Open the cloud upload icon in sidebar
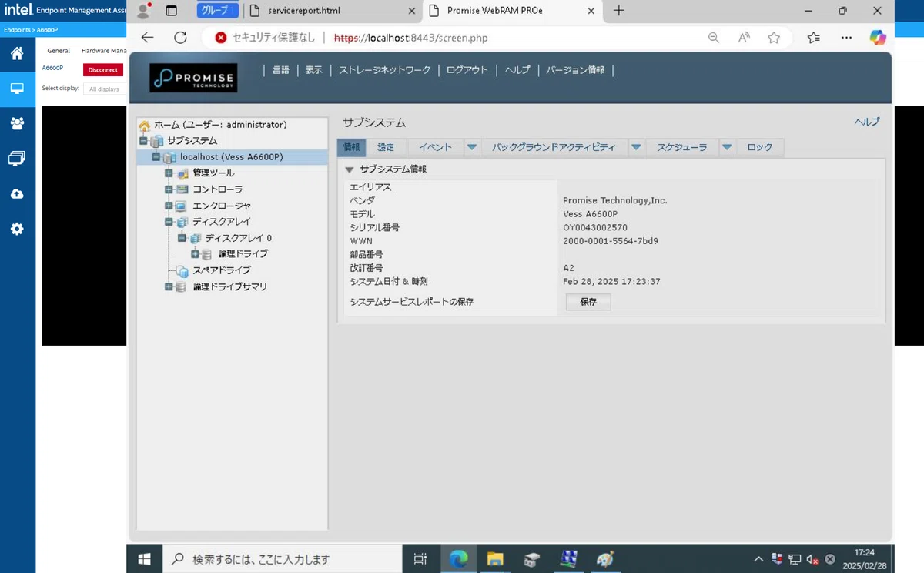The width and height of the screenshot is (924, 573). coord(17,194)
